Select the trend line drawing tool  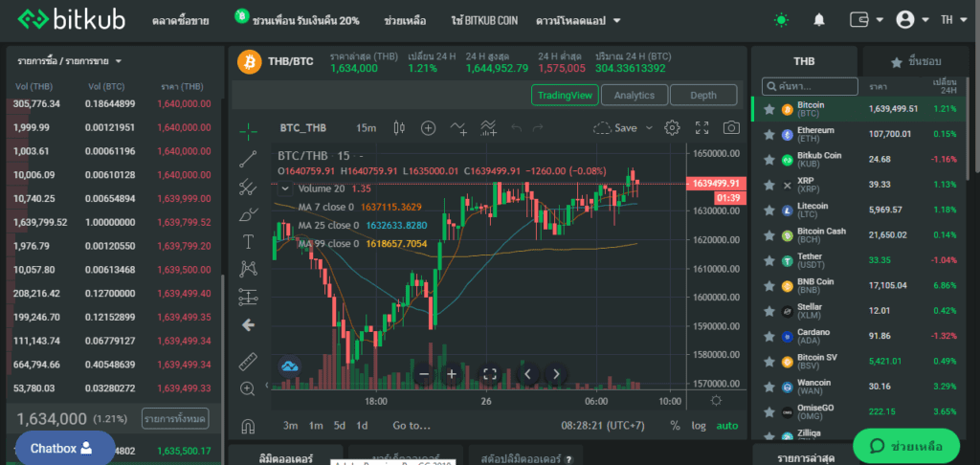point(248,159)
